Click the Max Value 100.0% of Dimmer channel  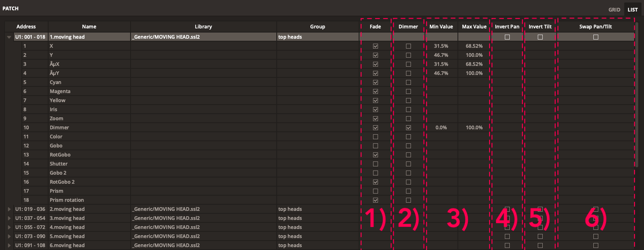click(474, 128)
